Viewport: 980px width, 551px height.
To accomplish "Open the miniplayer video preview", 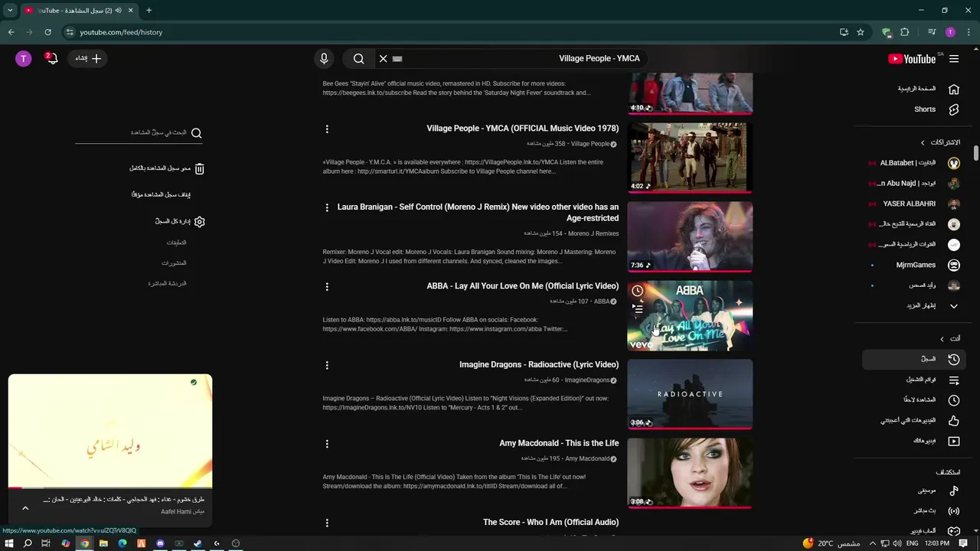I will (110, 430).
